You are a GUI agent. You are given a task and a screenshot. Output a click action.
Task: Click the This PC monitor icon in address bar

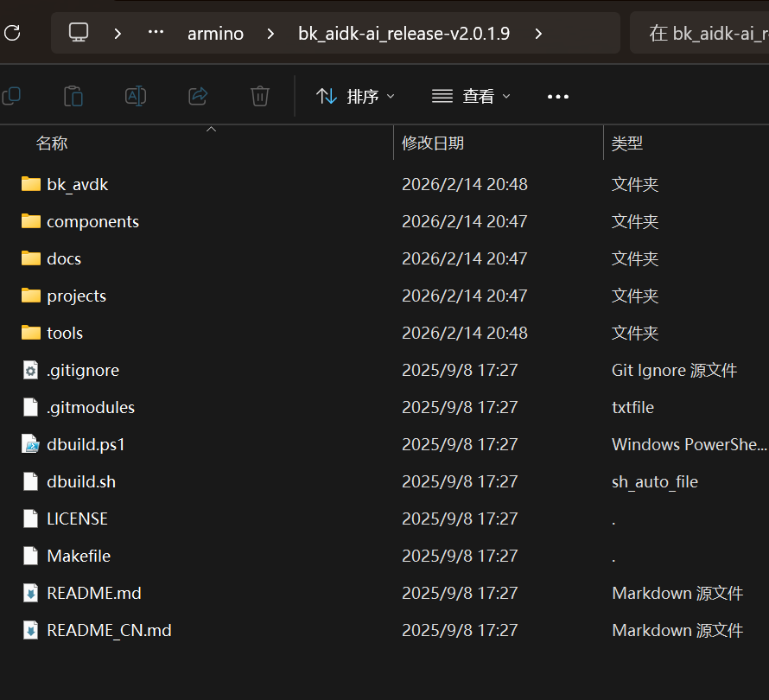click(x=79, y=33)
